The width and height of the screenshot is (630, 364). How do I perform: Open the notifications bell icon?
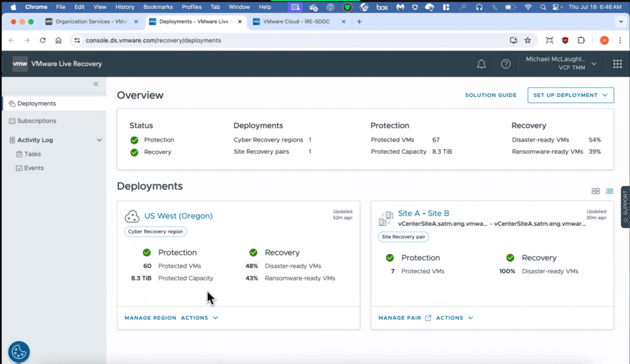coord(481,64)
